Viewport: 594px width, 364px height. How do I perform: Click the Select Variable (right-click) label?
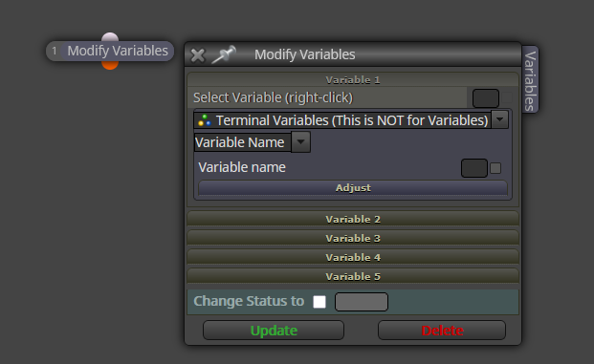coord(273,97)
